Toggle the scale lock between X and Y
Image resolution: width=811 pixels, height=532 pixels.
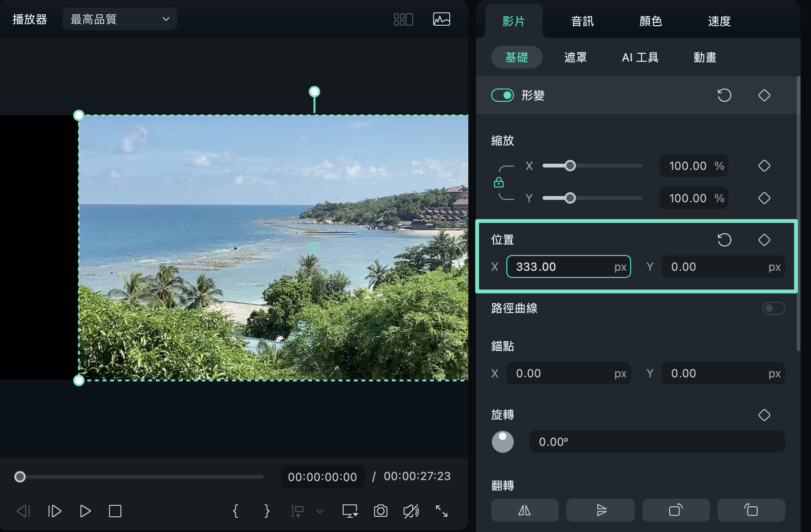pyautogui.click(x=499, y=182)
